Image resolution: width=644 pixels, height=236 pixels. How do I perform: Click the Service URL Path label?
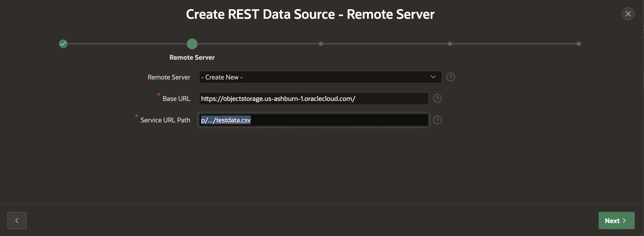pos(165,120)
